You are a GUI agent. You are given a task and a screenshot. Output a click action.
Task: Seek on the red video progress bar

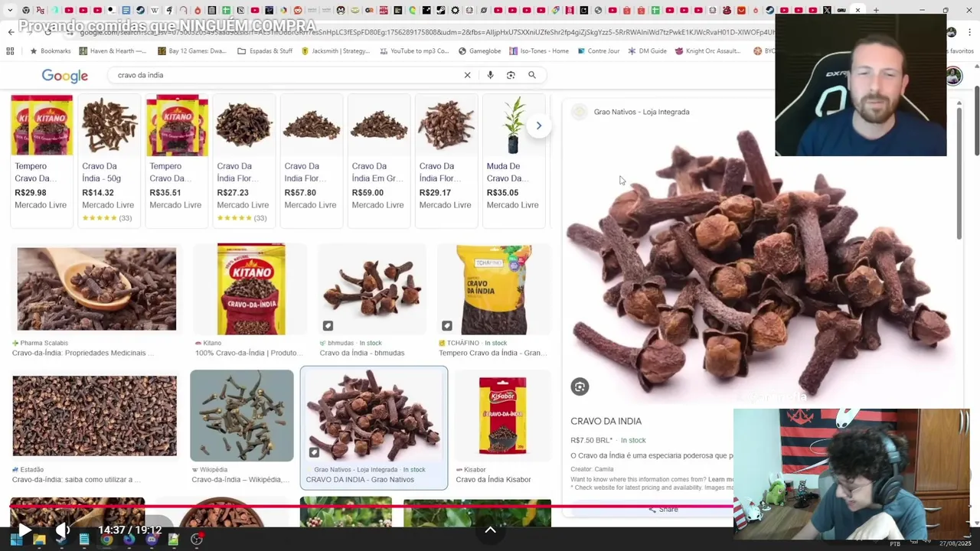(371, 506)
